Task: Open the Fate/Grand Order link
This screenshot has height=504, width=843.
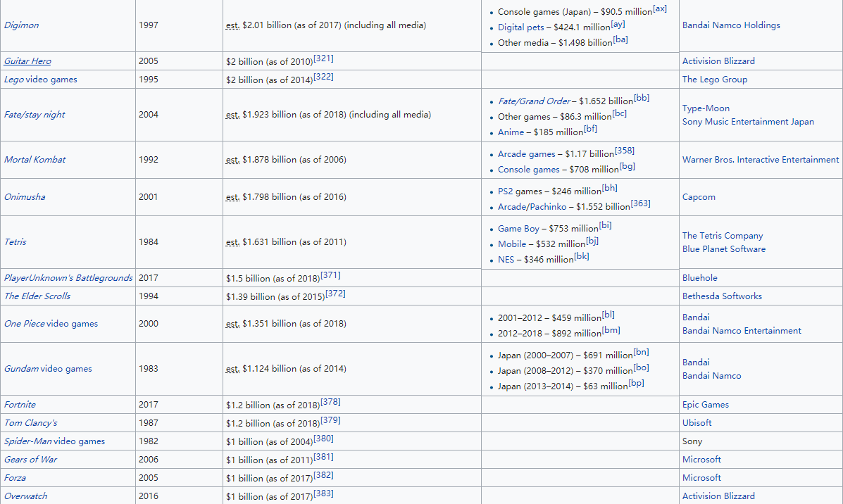Action: tap(534, 101)
